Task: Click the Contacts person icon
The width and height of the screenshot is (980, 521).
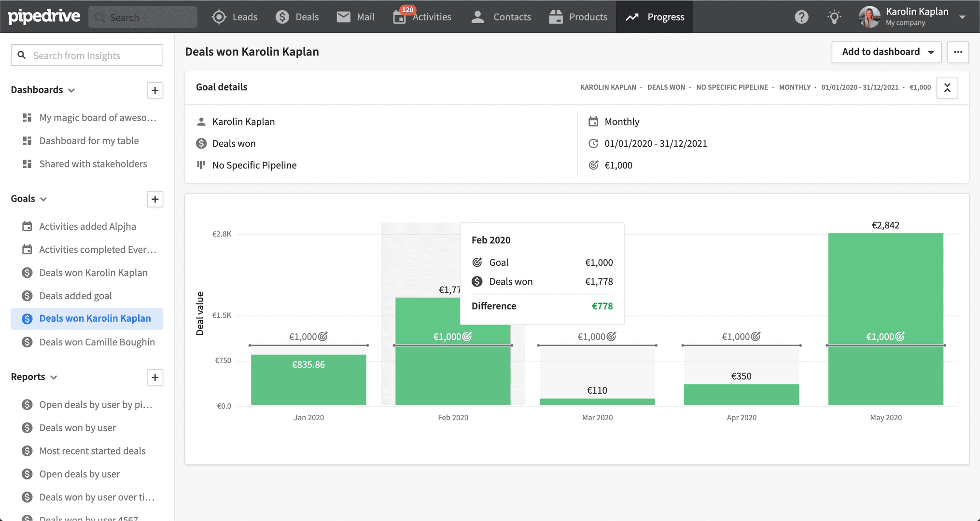Action: click(x=477, y=17)
